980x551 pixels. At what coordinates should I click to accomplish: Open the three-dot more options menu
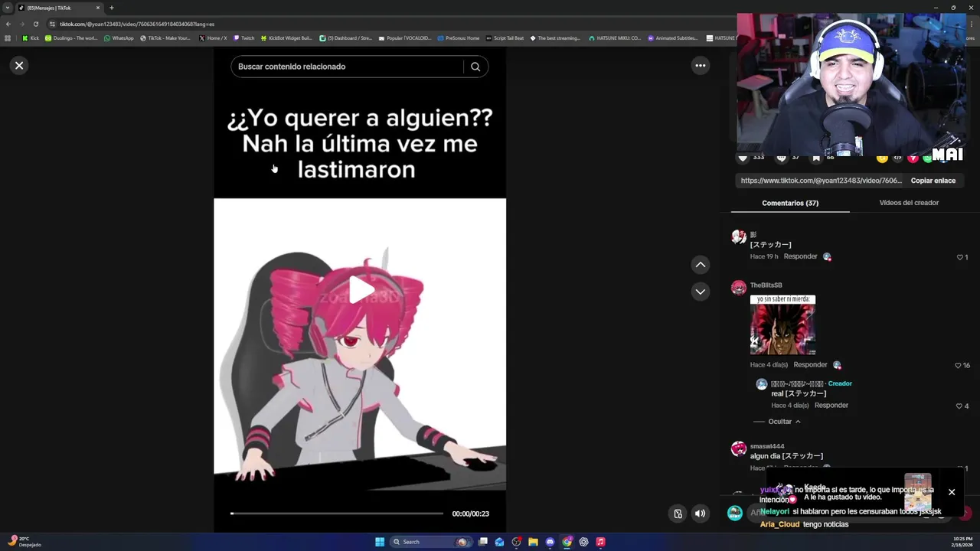[700, 66]
